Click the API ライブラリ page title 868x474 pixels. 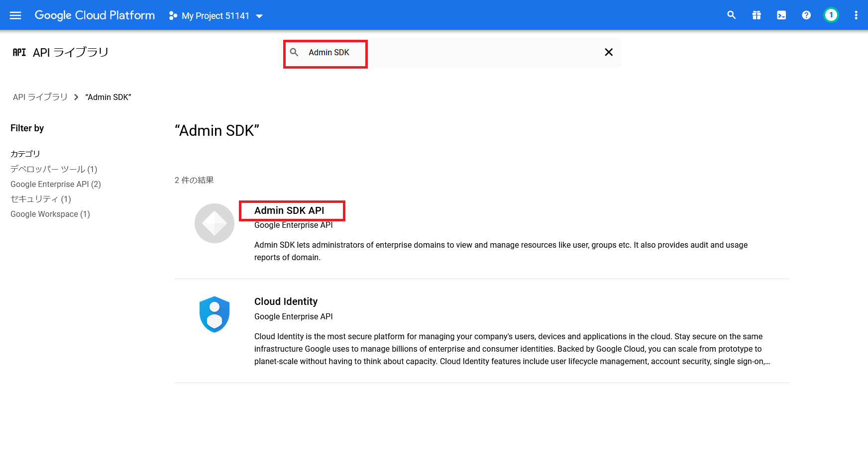point(71,52)
